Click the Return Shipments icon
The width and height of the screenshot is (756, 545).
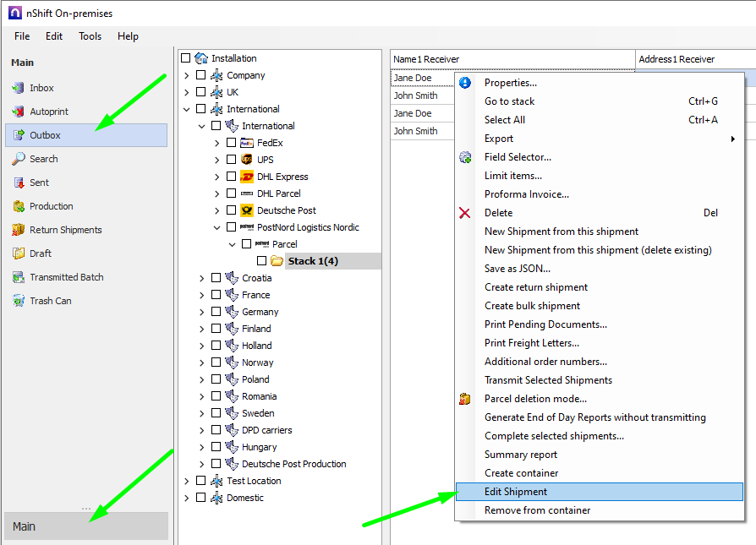click(19, 229)
